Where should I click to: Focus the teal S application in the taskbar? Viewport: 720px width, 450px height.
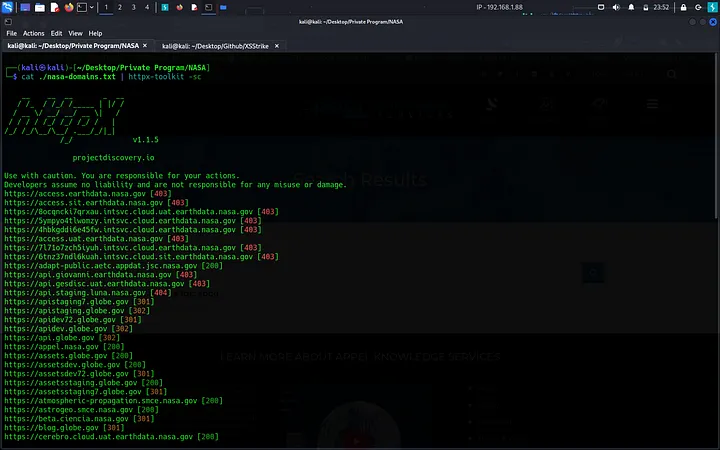[165, 7]
